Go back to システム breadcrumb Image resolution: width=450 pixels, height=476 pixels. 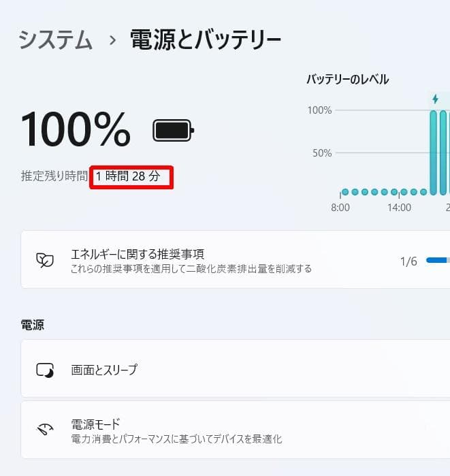point(55,39)
